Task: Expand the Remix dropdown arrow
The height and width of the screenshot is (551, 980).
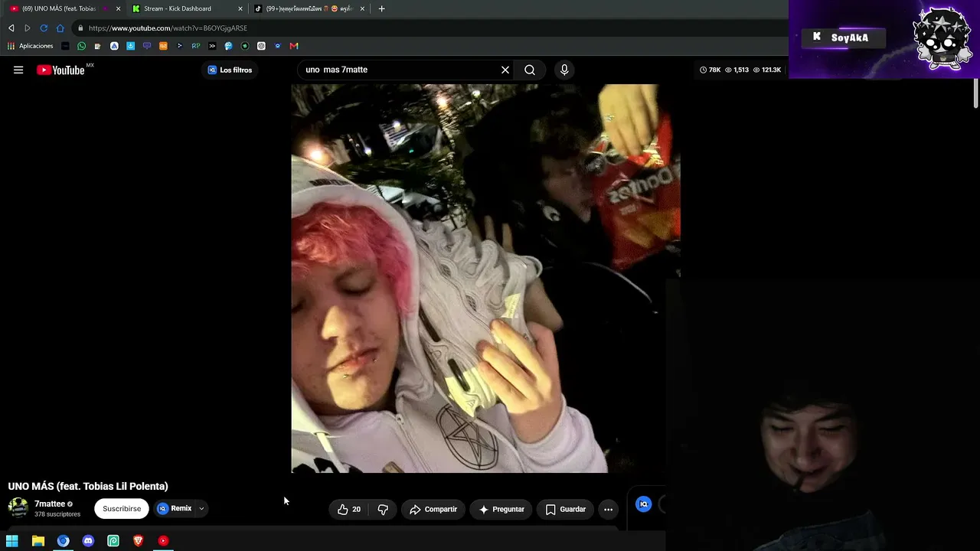Action: coord(201,509)
